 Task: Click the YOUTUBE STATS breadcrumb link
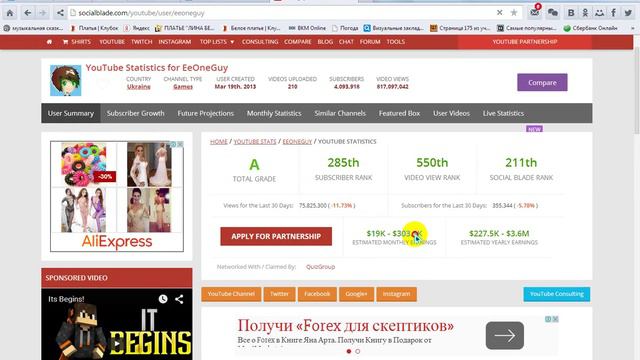255,141
